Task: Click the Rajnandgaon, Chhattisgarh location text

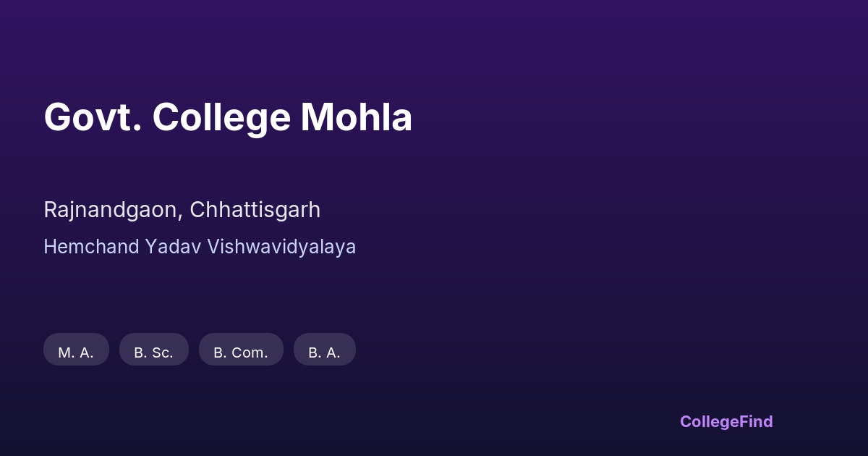Action: (182, 210)
